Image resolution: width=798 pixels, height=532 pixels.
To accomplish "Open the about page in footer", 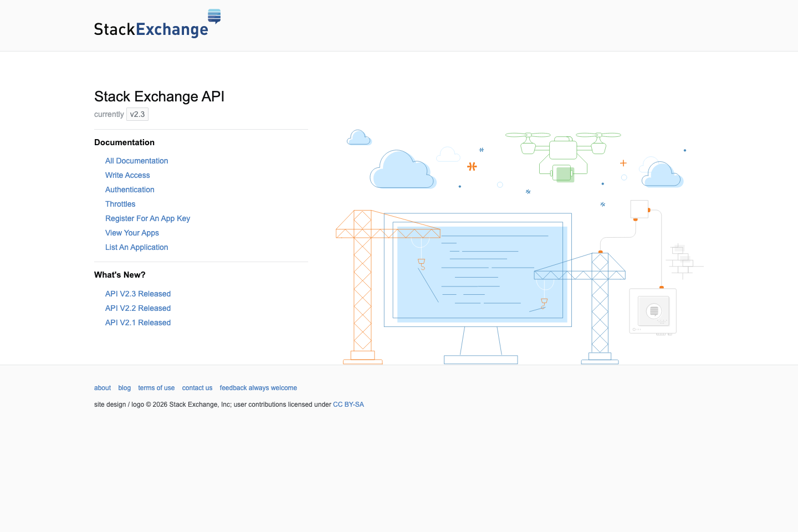I will click(102, 388).
